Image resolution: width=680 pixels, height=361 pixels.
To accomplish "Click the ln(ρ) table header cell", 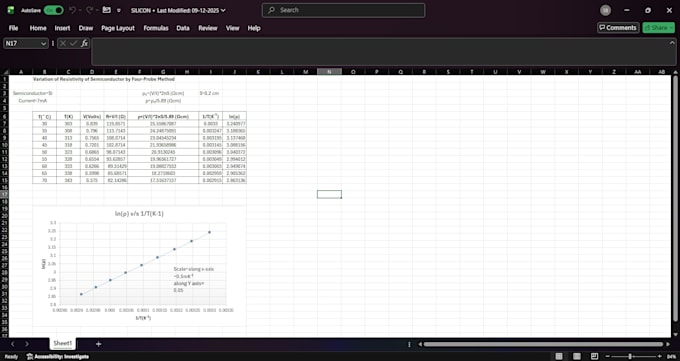I will pyautogui.click(x=234, y=116).
